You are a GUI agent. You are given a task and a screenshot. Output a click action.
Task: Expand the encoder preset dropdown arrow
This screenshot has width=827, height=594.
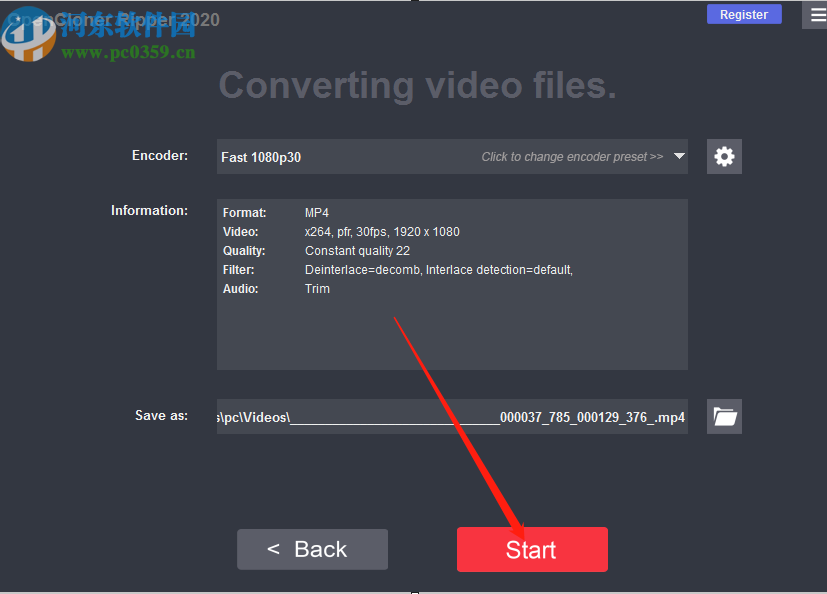click(679, 156)
